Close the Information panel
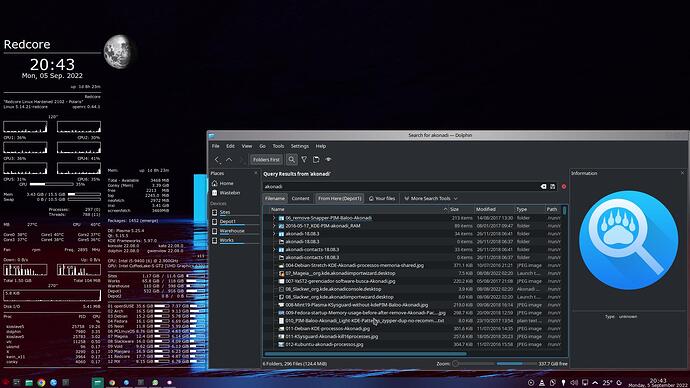Image resolution: width=690 pixels, height=388 pixels. tap(683, 173)
